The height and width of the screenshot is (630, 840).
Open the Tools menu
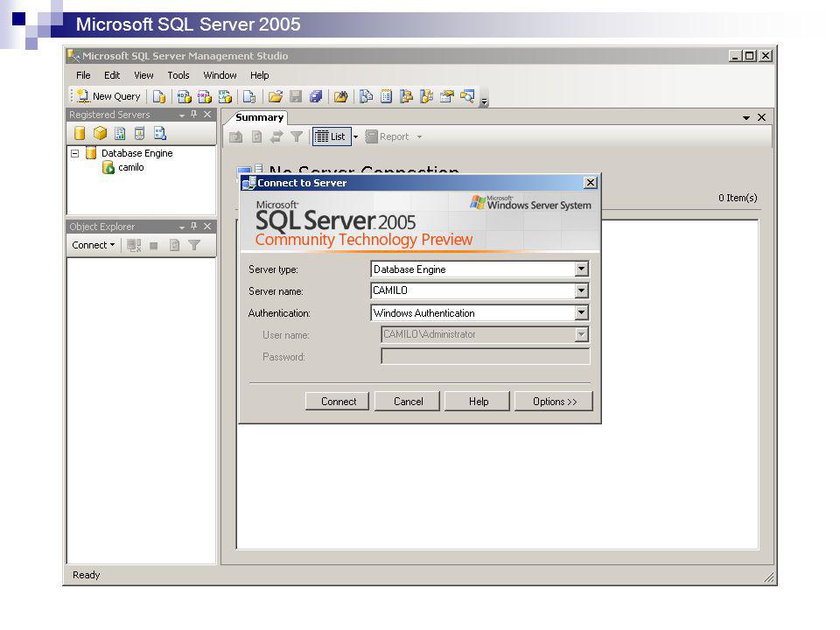pyautogui.click(x=178, y=75)
